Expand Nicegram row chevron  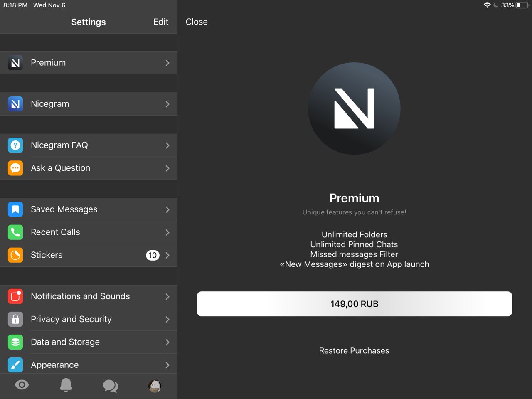tap(167, 104)
